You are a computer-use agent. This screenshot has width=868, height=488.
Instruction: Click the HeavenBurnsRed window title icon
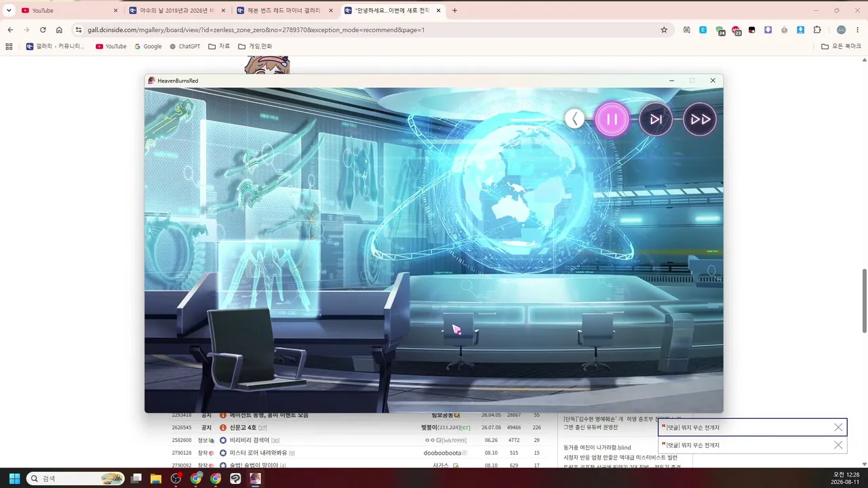coord(151,81)
